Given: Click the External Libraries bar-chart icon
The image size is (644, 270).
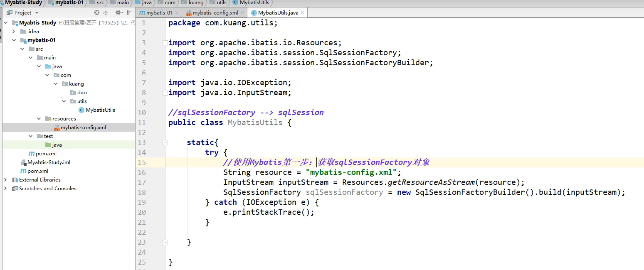Looking at the screenshot, I should pyautogui.click(x=15, y=180).
